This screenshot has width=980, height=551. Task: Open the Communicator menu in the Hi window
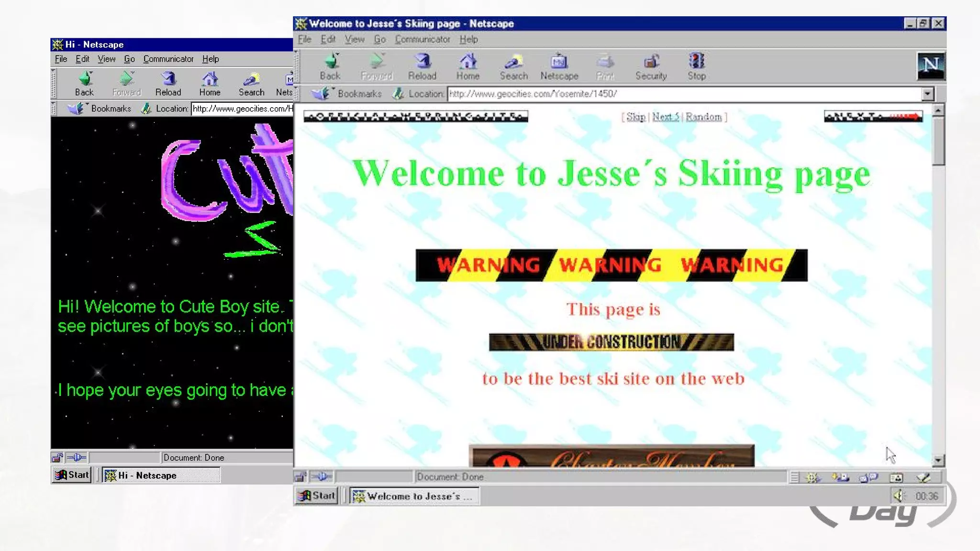(168, 59)
